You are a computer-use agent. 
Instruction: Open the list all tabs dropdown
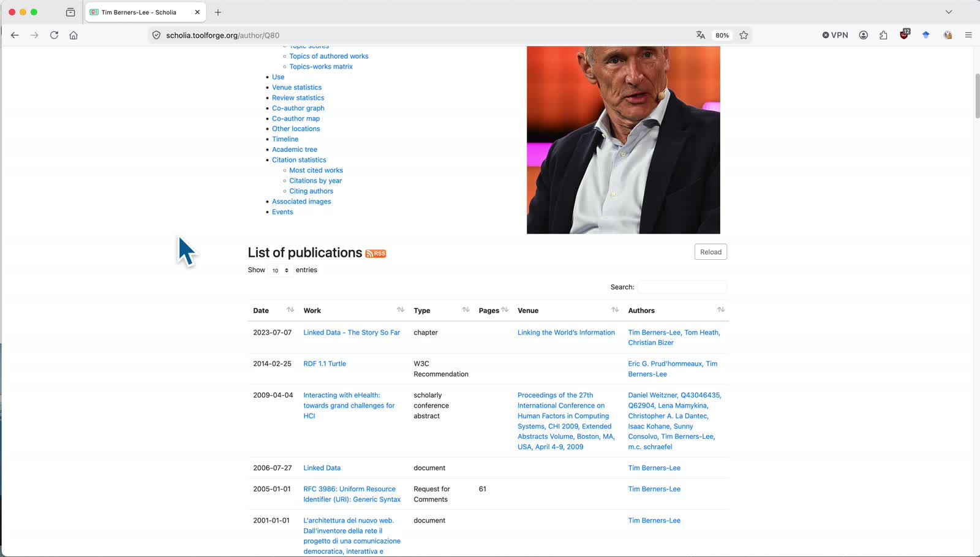pos(949,12)
